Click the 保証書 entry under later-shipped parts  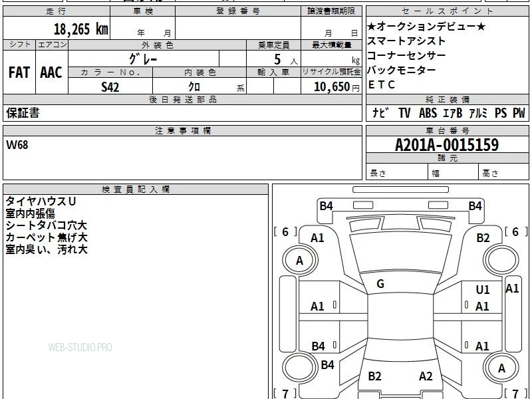click(x=23, y=113)
